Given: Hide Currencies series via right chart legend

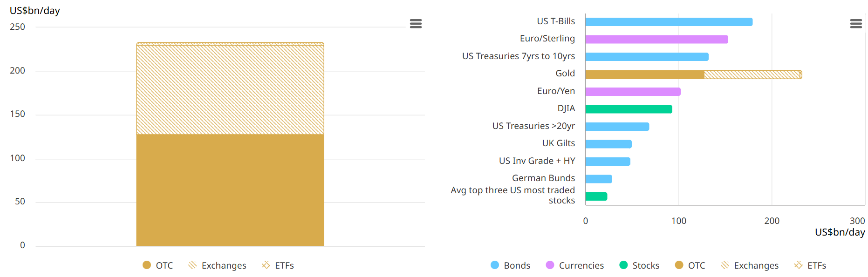Looking at the screenshot, I should point(575,265).
